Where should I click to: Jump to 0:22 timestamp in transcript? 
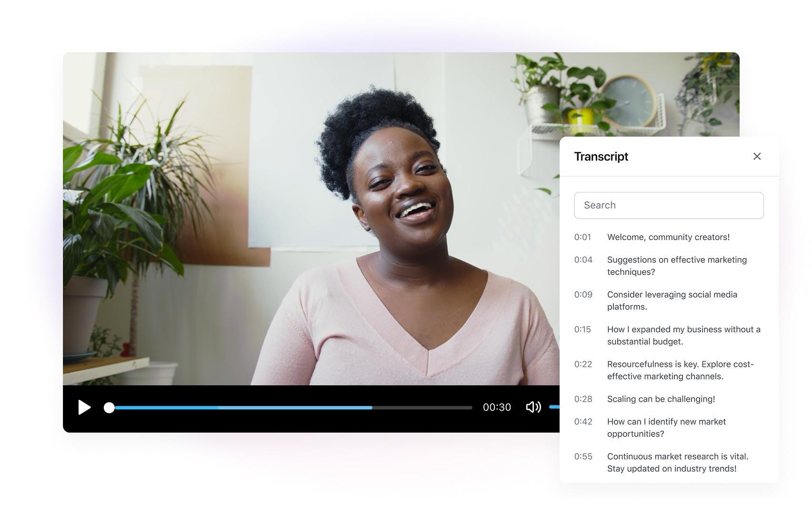[x=583, y=364]
